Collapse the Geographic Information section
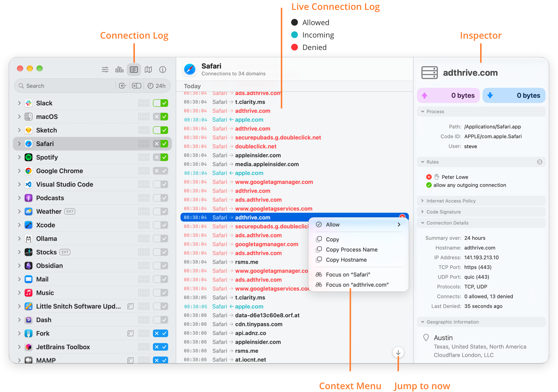558x392 pixels. [423, 322]
